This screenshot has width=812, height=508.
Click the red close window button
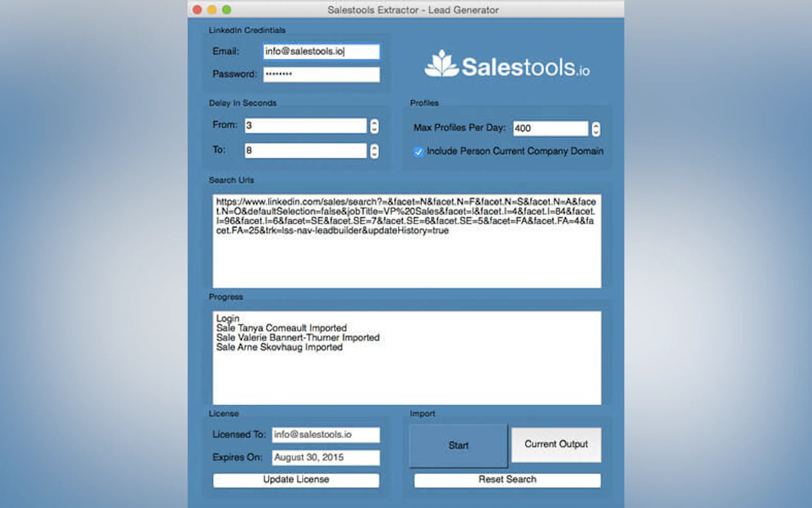[197, 10]
